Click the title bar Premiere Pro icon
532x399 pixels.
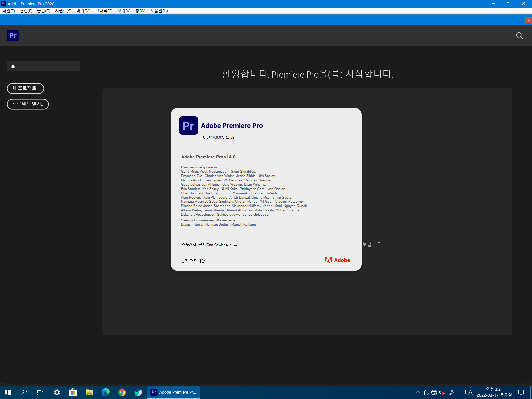click(x=3, y=4)
